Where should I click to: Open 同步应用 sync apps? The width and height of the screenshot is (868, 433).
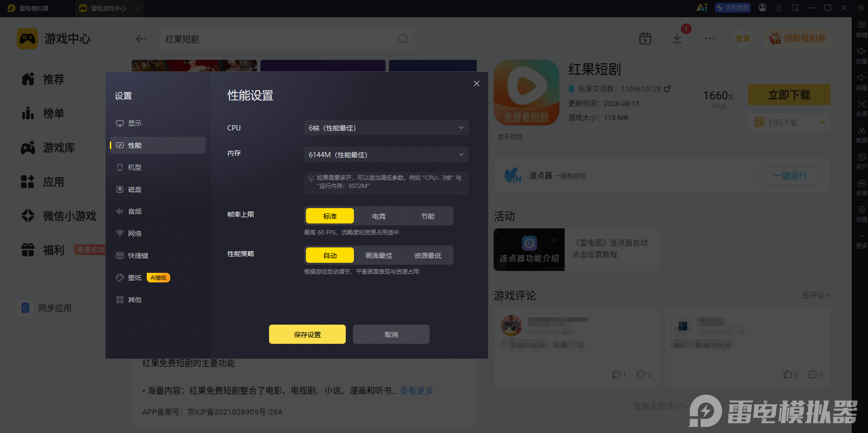(x=46, y=308)
